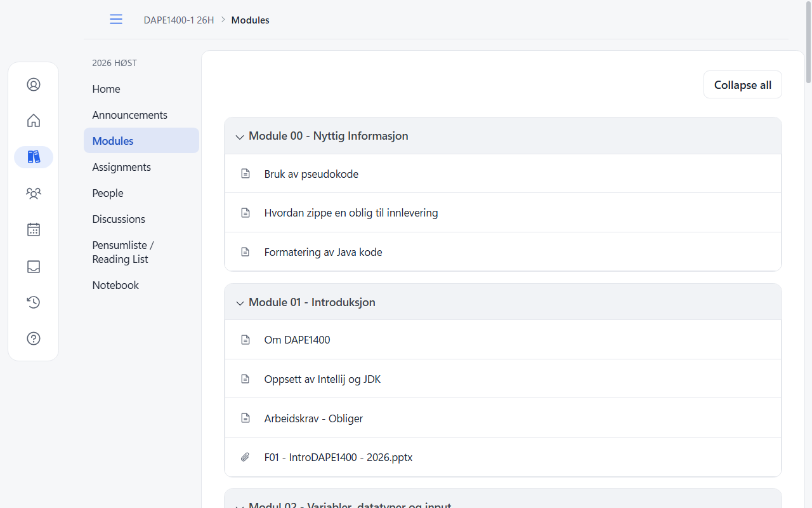Image resolution: width=812 pixels, height=508 pixels.
Task: Open Hvordan zippe en oblig til innlevering
Action: (351, 213)
